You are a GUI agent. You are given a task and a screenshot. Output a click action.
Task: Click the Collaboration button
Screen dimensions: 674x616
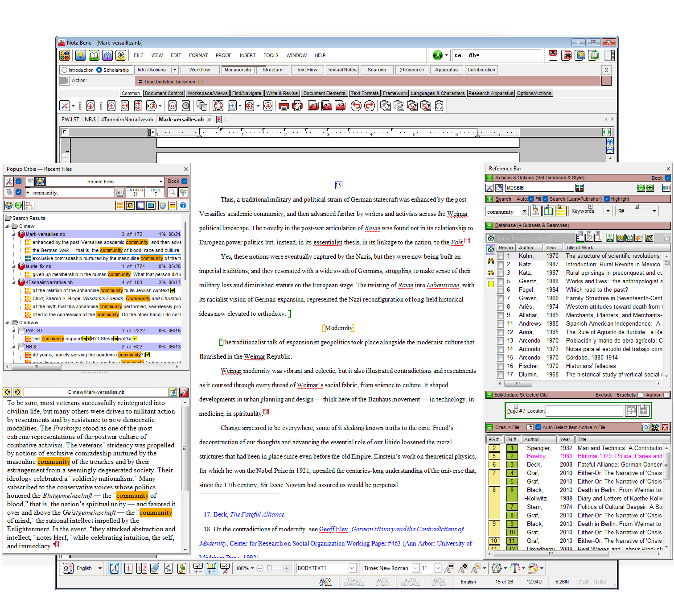coord(481,70)
